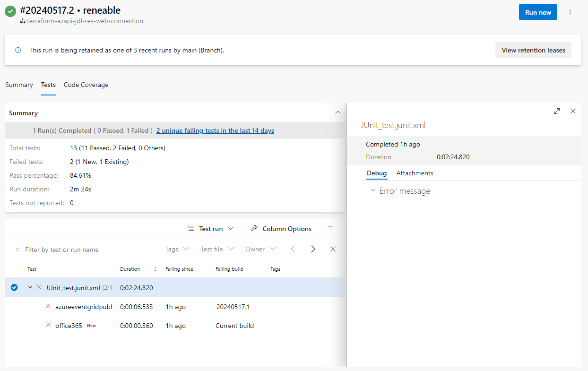Click the filter funnel icon beside Column Options
This screenshot has height=371, width=588.
coord(330,229)
